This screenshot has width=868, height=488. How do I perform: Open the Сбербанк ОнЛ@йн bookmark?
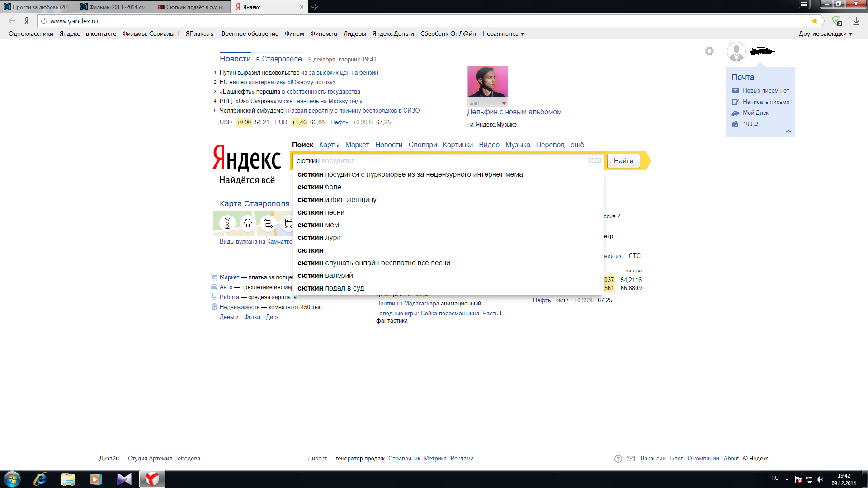tap(448, 33)
